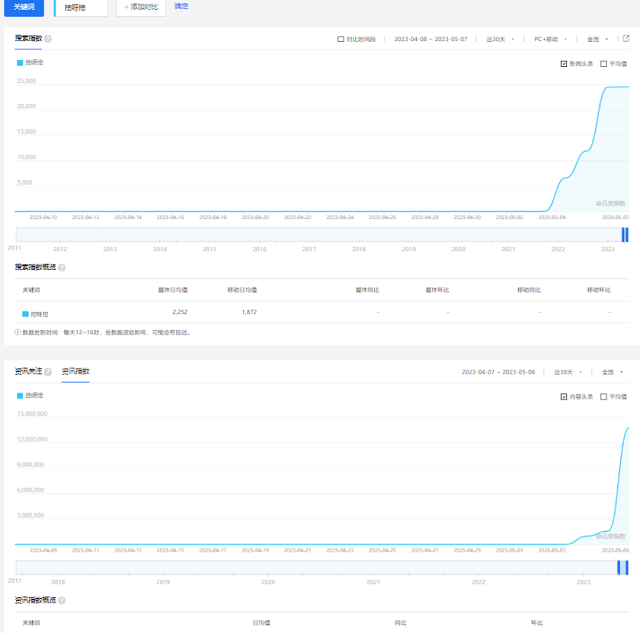This screenshot has width=640, height=633.
Task: Toggle the keyword legend swatch in 搜索指数 chart
Action: pos(20,62)
